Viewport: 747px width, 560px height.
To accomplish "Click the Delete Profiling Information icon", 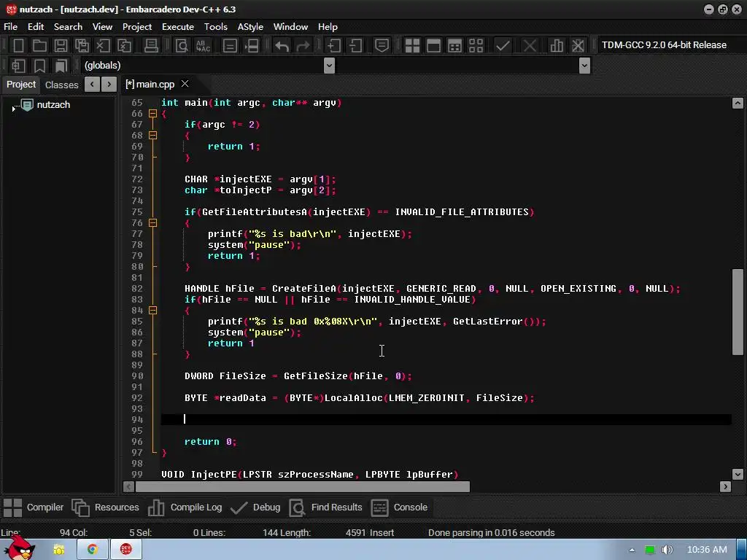I will tap(578, 46).
